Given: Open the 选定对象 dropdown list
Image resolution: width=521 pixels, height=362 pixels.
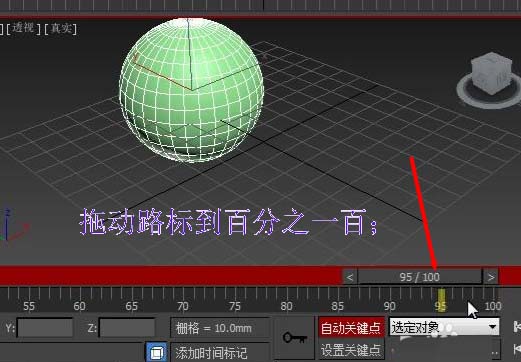Looking at the screenshot, I should tap(444, 327).
